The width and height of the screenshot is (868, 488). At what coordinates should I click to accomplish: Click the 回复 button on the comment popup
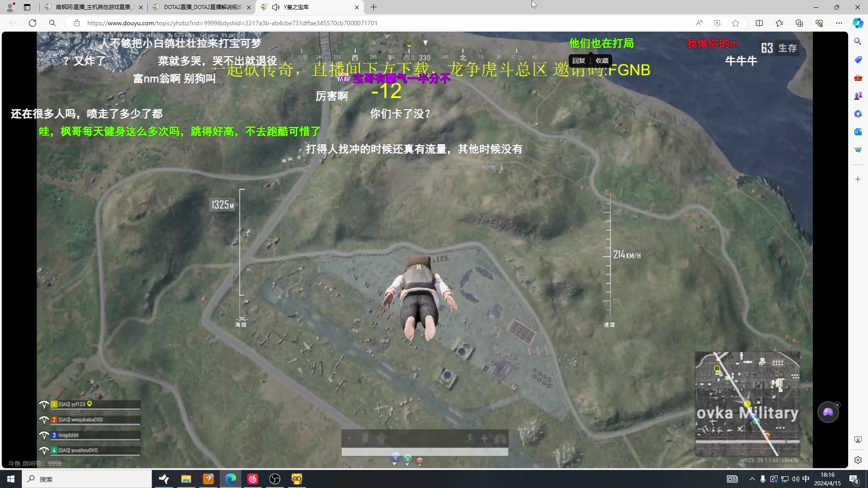pos(579,61)
